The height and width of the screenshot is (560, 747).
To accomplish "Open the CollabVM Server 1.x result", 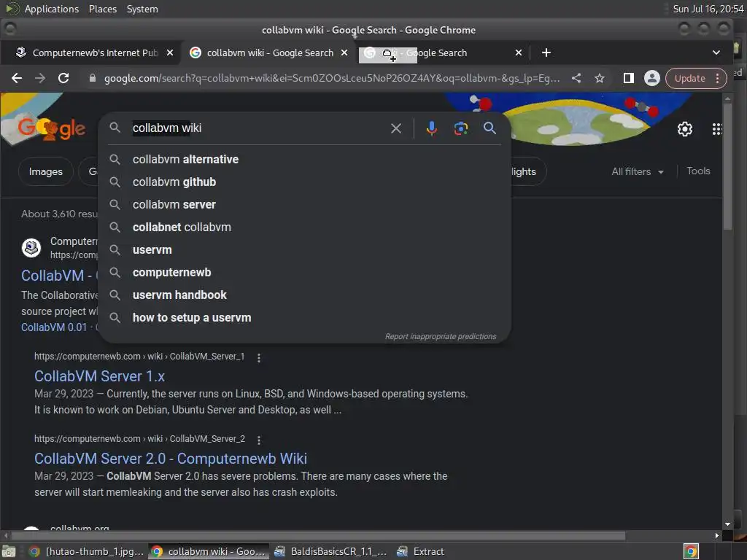I will [x=99, y=376].
